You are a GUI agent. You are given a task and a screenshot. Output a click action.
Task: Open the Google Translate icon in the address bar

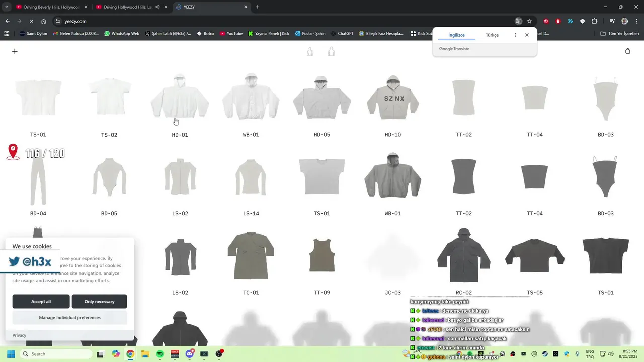pyautogui.click(x=518, y=21)
